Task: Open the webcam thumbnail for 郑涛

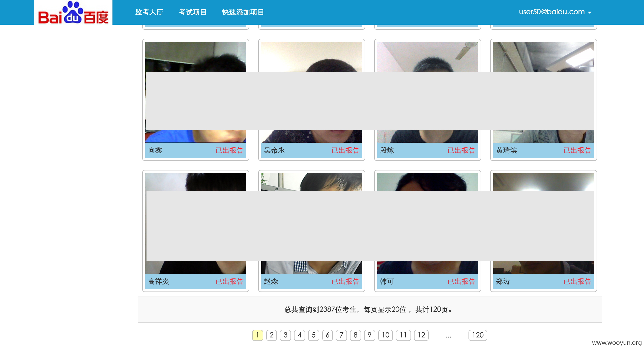Action: (544, 223)
